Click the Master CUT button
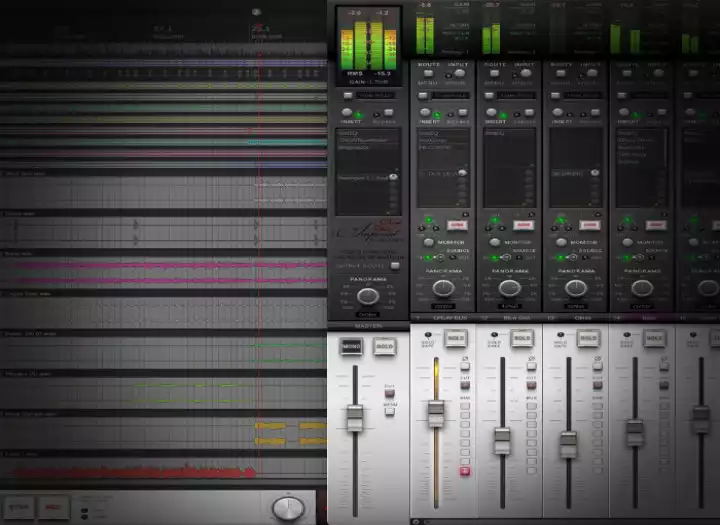Image resolution: width=720 pixels, height=525 pixels. tap(389, 393)
